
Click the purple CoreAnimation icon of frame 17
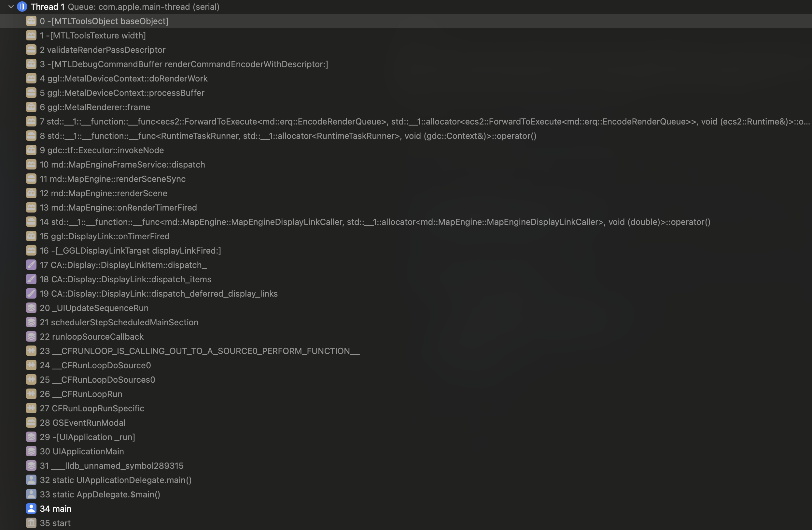click(31, 265)
